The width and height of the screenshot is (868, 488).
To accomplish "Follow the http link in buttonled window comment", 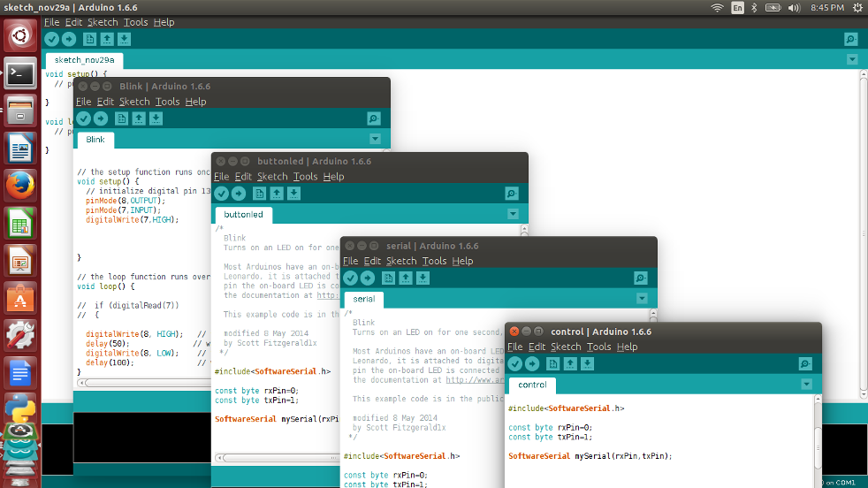I will pos(327,296).
